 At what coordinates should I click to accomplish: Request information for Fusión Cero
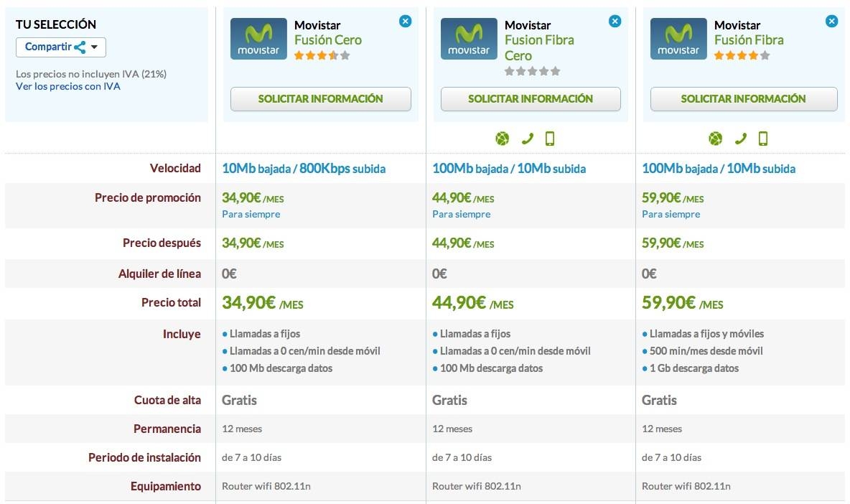[x=320, y=99]
